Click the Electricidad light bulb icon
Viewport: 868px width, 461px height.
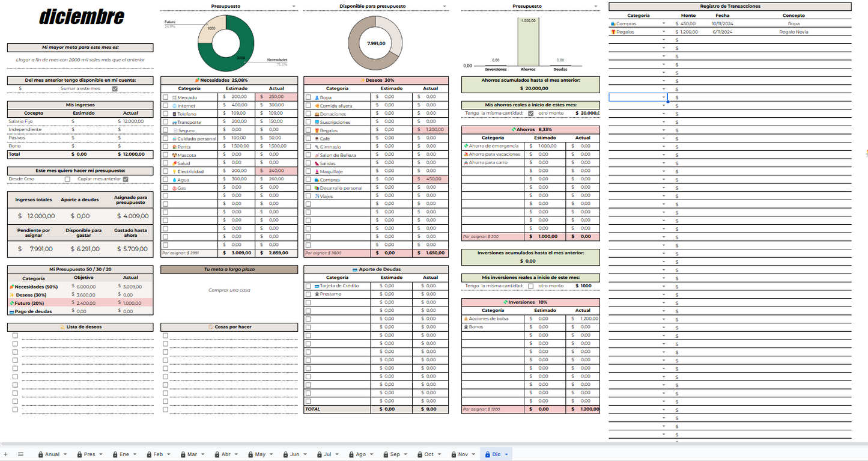(174, 171)
